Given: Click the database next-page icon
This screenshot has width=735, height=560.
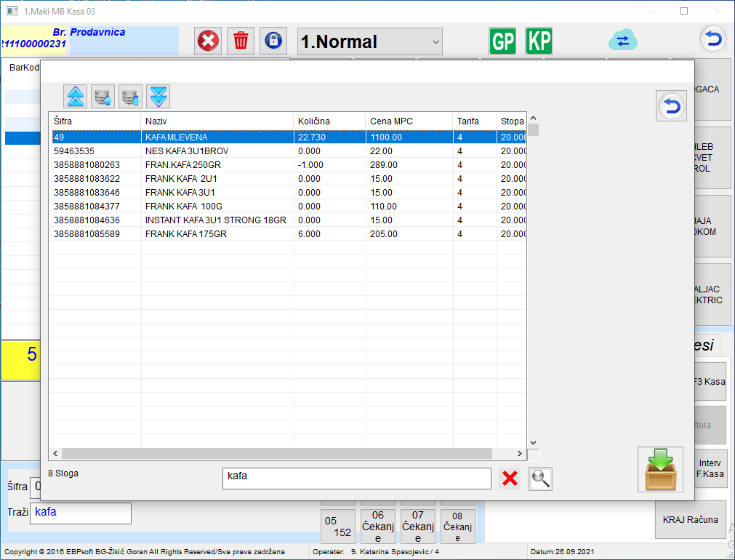Looking at the screenshot, I should pos(131,97).
